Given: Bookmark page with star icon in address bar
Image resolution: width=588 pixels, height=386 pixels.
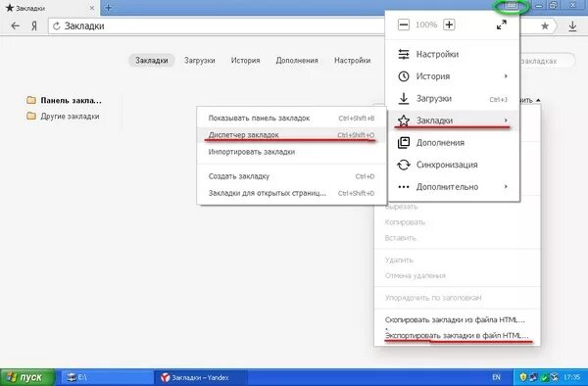Looking at the screenshot, I should [545, 25].
